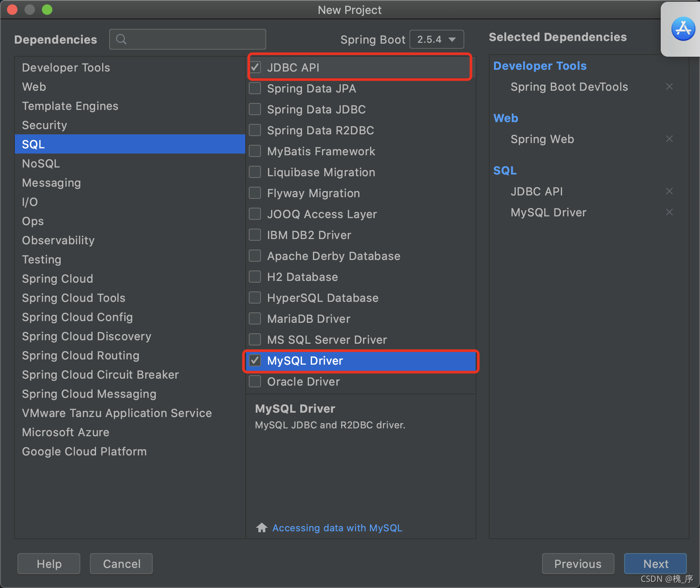Click the SQL heading in selected panel
This screenshot has width=700, height=588.
point(505,171)
